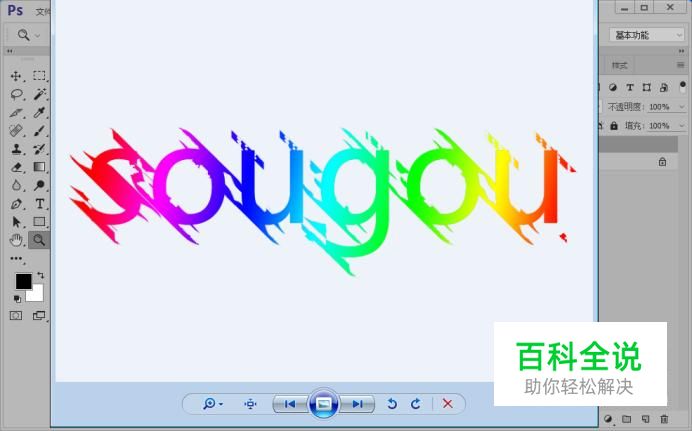Image resolution: width=692 pixels, height=431 pixels.
Task: Open the 填充 100% fill dropdown
Action: [681, 126]
